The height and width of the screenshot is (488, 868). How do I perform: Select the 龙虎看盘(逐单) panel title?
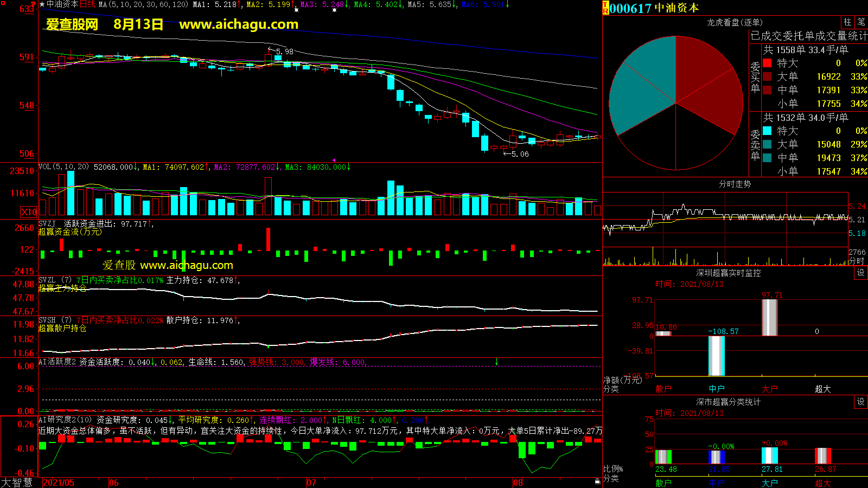pos(735,22)
